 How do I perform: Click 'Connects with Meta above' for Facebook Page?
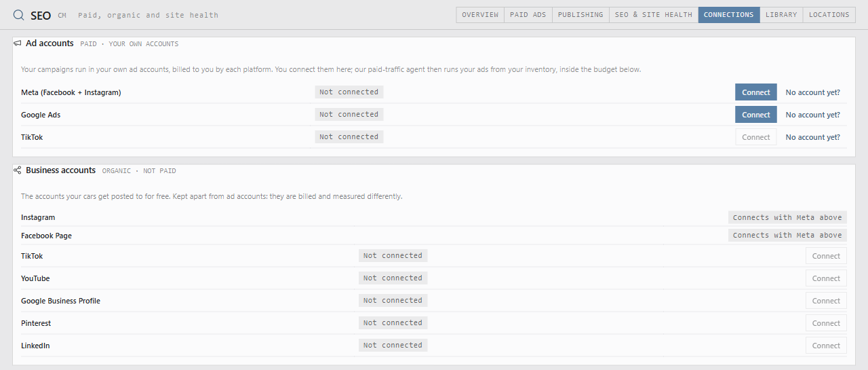click(787, 236)
